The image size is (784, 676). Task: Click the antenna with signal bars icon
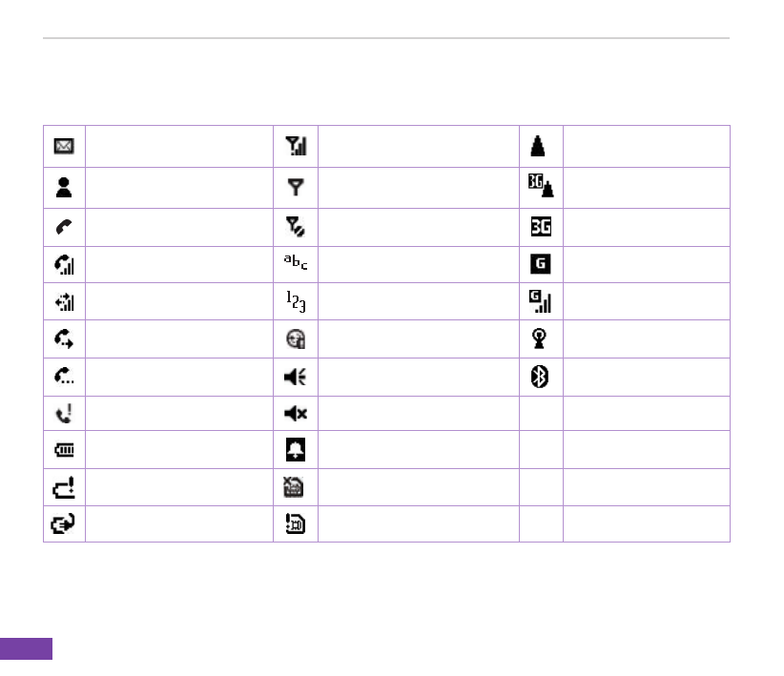pos(296,147)
